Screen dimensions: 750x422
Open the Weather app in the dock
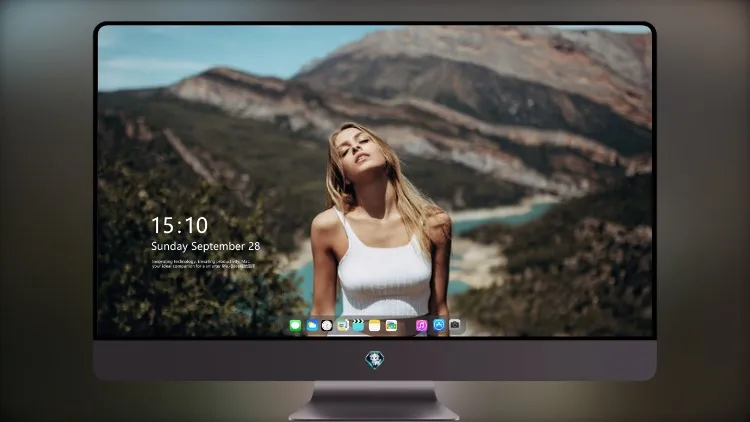[312, 326]
